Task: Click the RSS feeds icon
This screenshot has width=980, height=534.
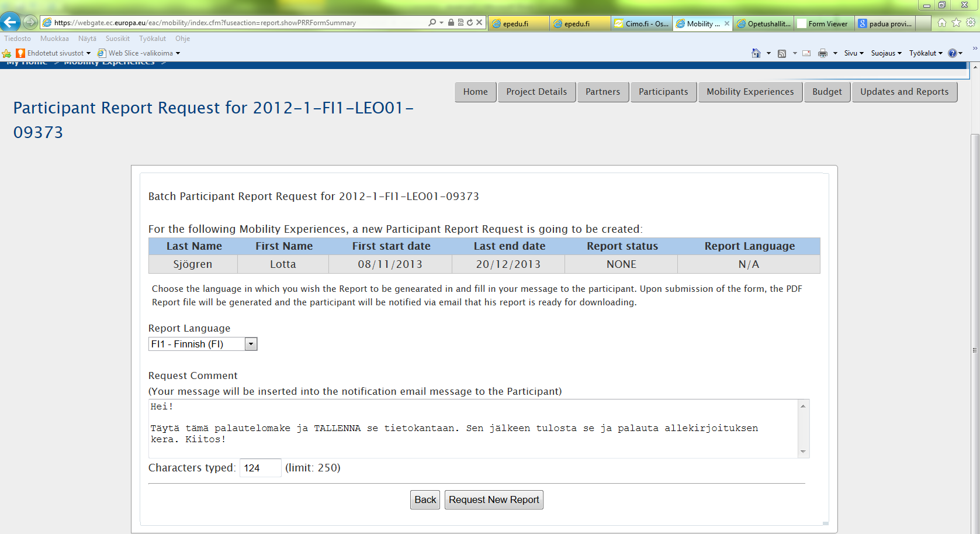Action: tap(782, 53)
